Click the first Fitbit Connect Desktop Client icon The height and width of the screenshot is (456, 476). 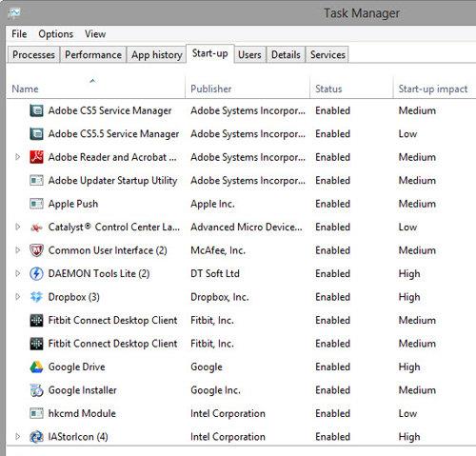coord(36,320)
